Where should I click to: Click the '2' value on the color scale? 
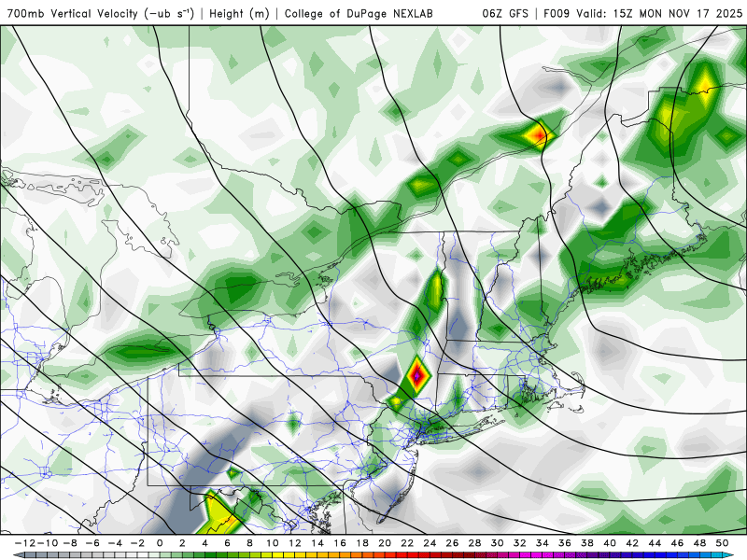click(182, 543)
